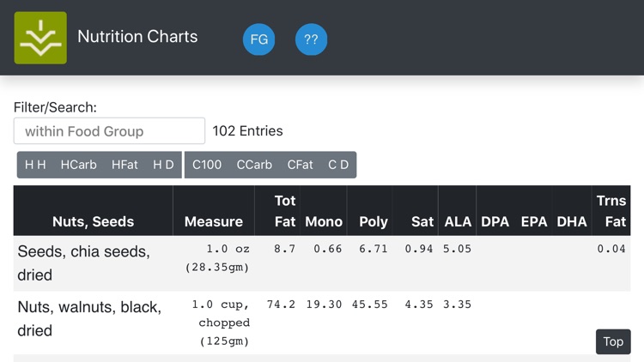
Task: Sort by the Measure column header
Action: [x=214, y=210]
